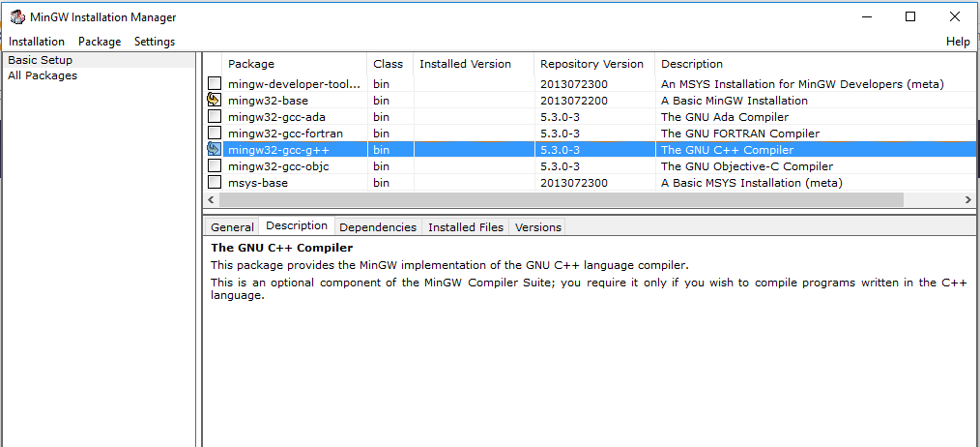Open the Installation menu

click(x=37, y=42)
